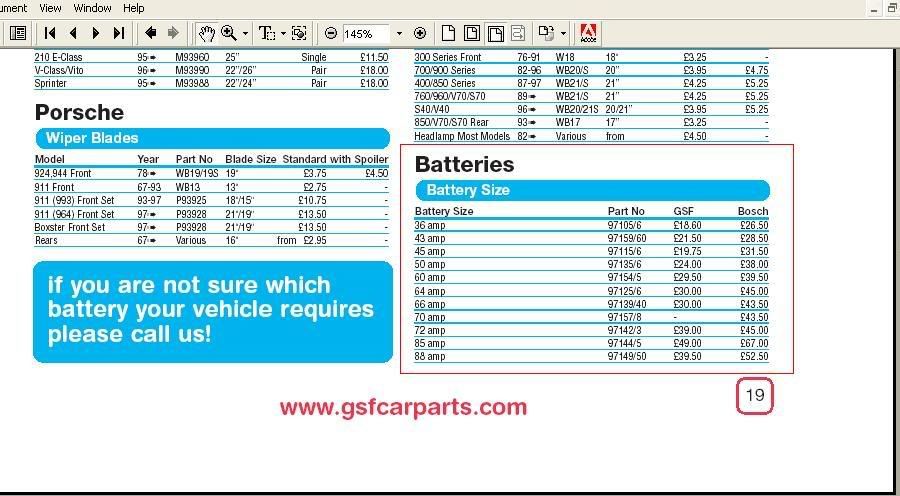900x496 pixels.
Task: Expand the text select tool dropdown
Action: [x=283, y=33]
